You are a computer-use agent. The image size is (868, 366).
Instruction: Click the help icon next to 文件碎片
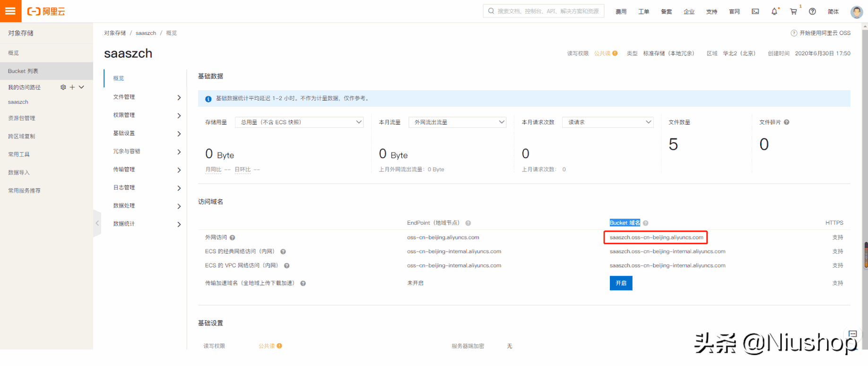(x=787, y=122)
